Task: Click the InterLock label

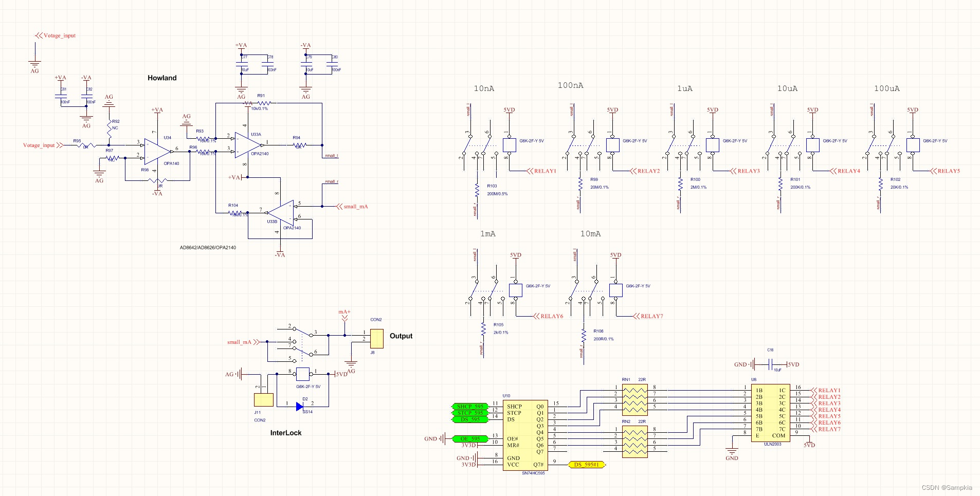Action: [286, 433]
